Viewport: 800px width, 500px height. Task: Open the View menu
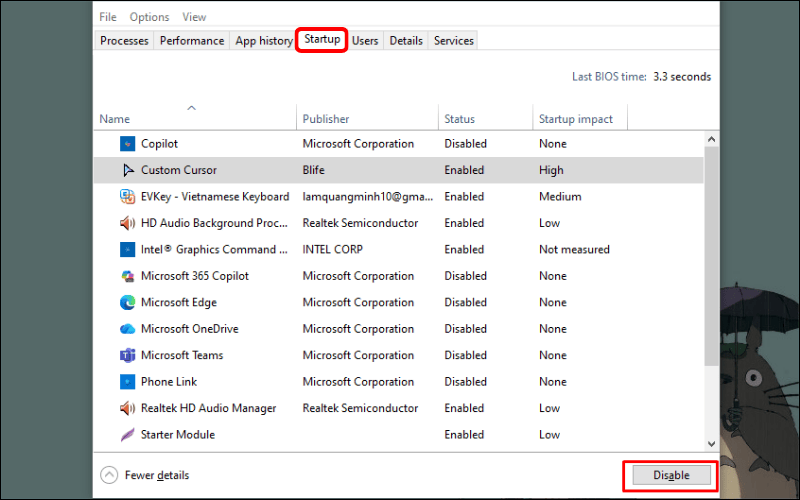tap(194, 17)
